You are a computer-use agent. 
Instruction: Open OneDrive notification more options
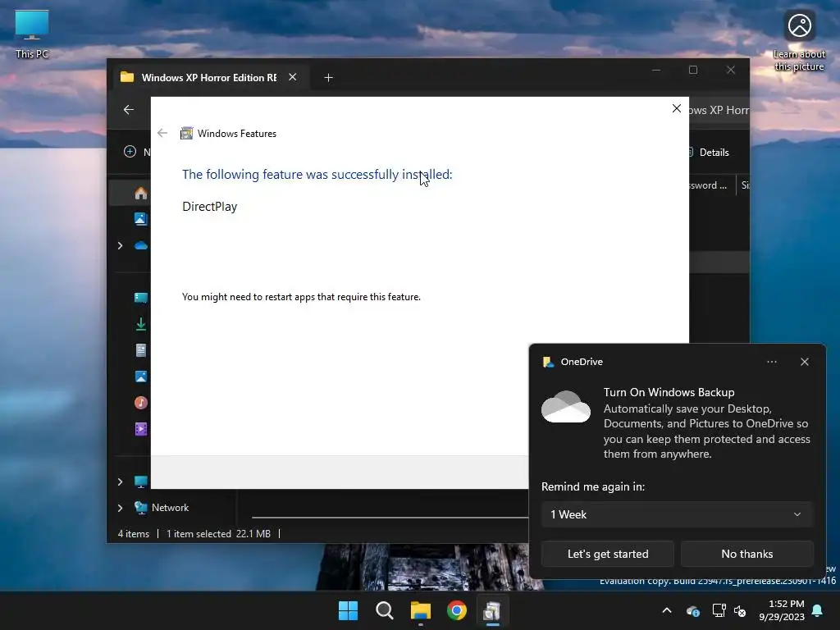click(771, 362)
